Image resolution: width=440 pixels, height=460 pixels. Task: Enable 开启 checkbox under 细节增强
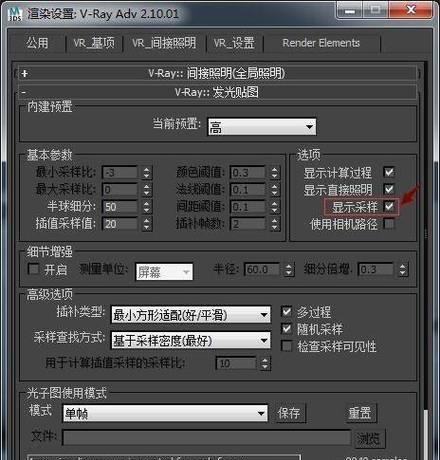pyautogui.click(x=33, y=269)
